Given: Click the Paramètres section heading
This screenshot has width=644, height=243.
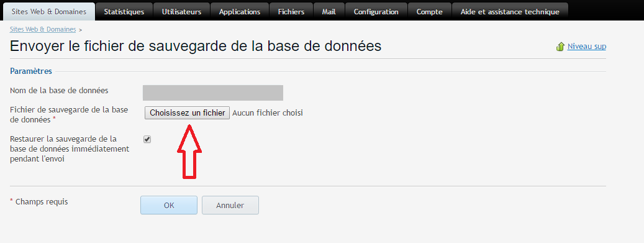Looking at the screenshot, I should pos(31,71).
